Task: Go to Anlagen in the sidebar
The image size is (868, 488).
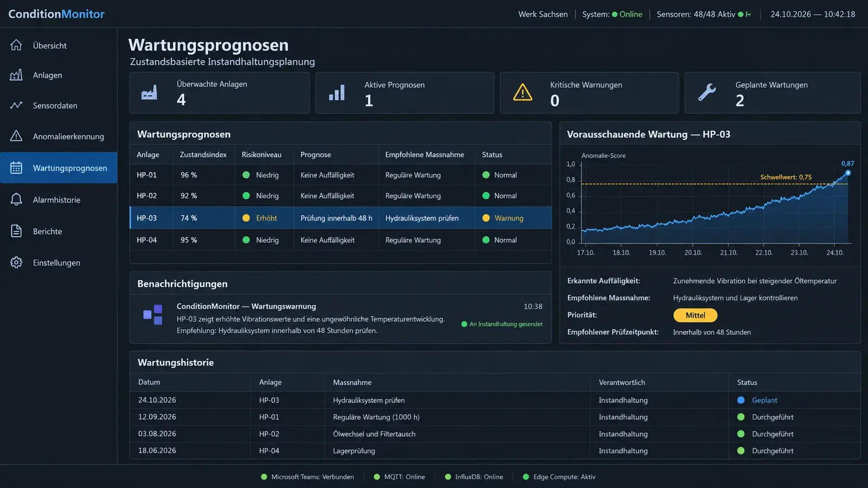Action: point(59,75)
